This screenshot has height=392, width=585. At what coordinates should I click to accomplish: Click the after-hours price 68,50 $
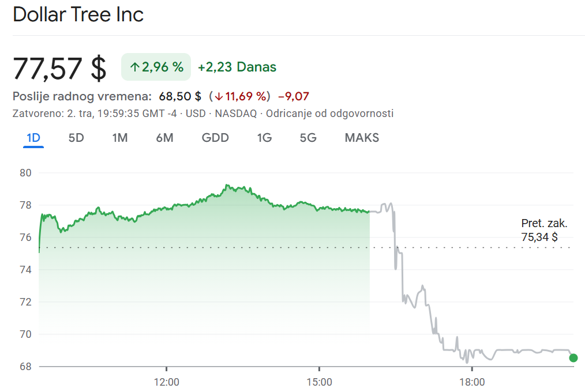point(180,96)
